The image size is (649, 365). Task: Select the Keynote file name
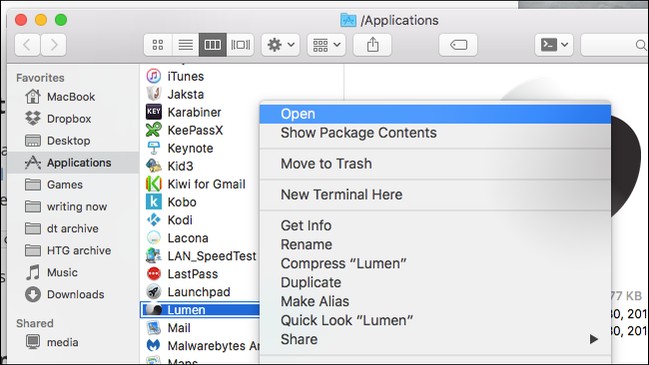coord(190,148)
